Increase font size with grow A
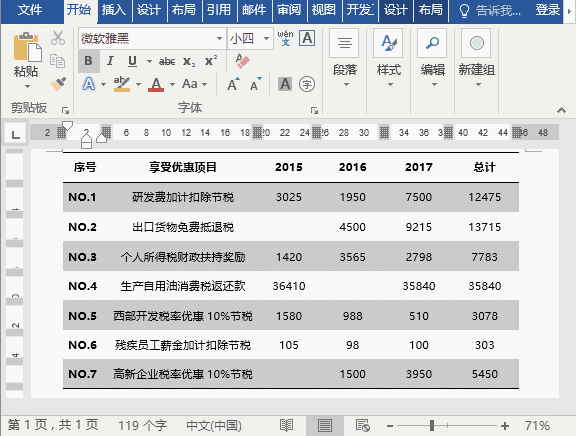The height and width of the screenshot is (436, 576). [233, 84]
